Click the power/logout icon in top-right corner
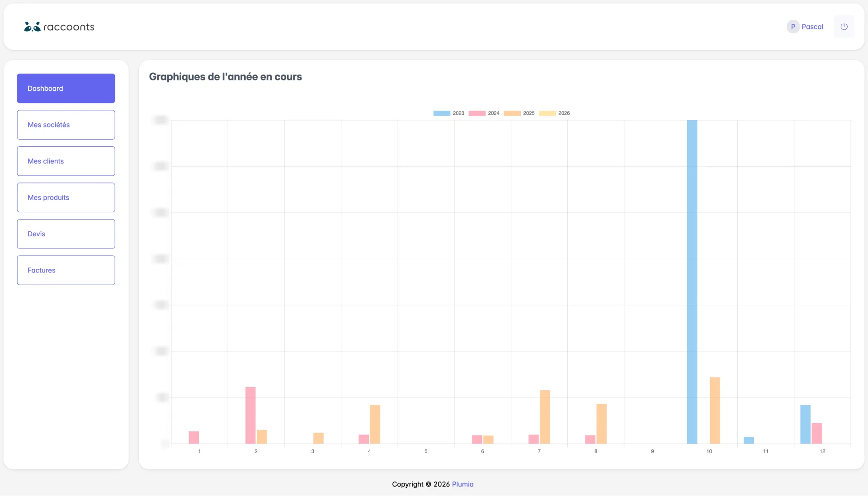This screenshot has width=868, height=496. coord(844,26)
